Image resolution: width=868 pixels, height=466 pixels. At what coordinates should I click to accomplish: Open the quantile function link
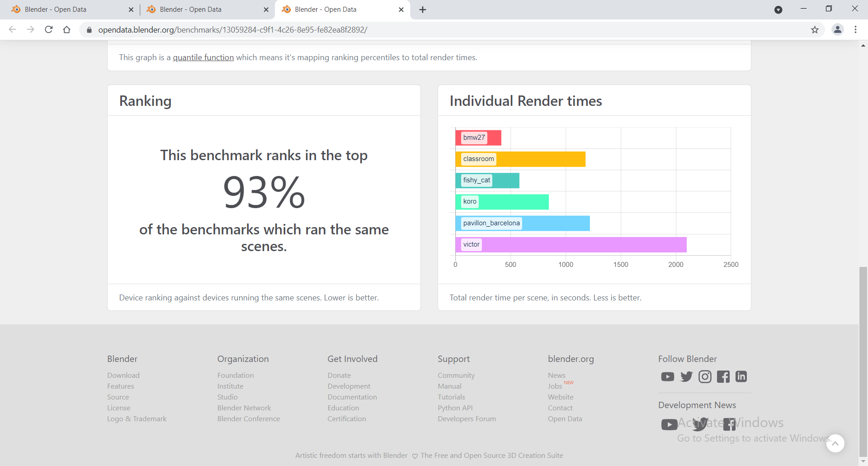click(x=203, y=57)
